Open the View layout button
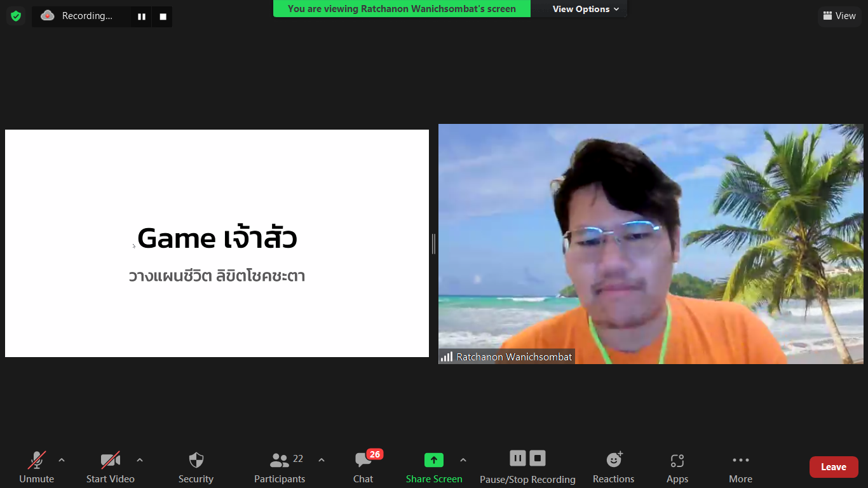868x488 pixels. (839, 16)
